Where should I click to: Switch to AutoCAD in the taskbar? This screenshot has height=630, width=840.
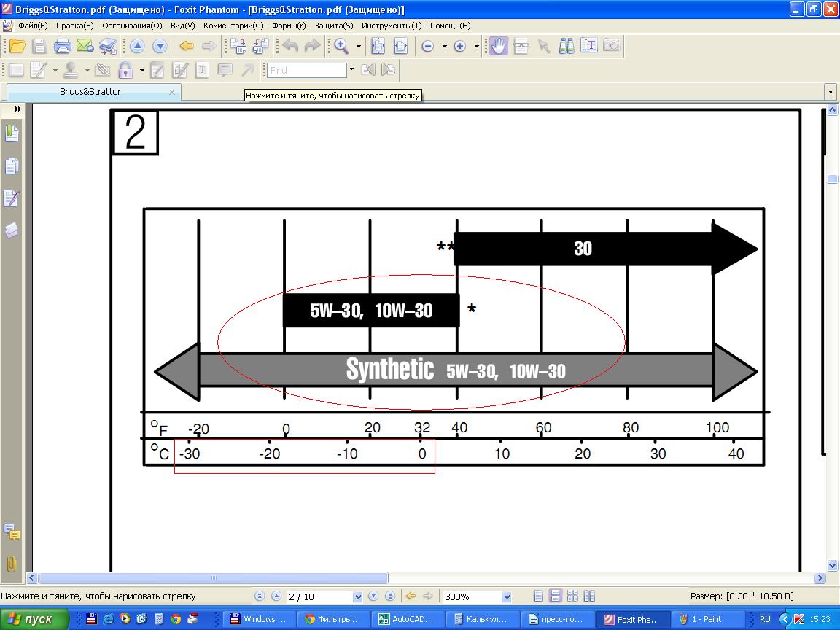coord(406,619)
